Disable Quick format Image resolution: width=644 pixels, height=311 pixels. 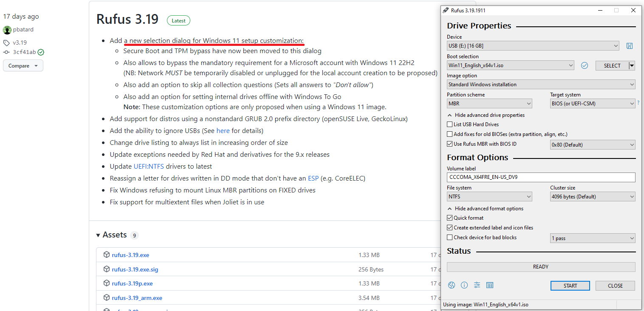pyautogui.click(x=449, y=218)
